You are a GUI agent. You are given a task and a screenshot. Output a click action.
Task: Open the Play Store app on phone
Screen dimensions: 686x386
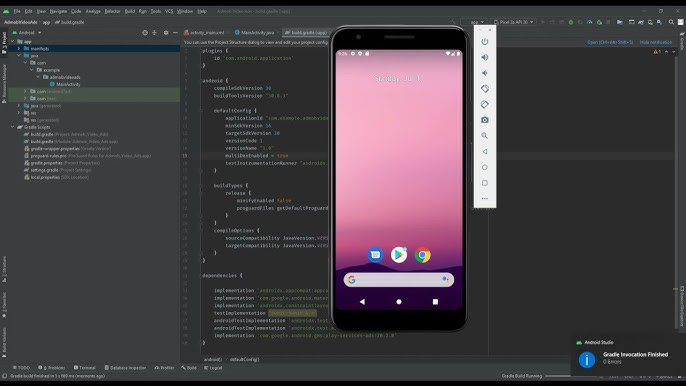pyautogui.click(x=399, y=255)
